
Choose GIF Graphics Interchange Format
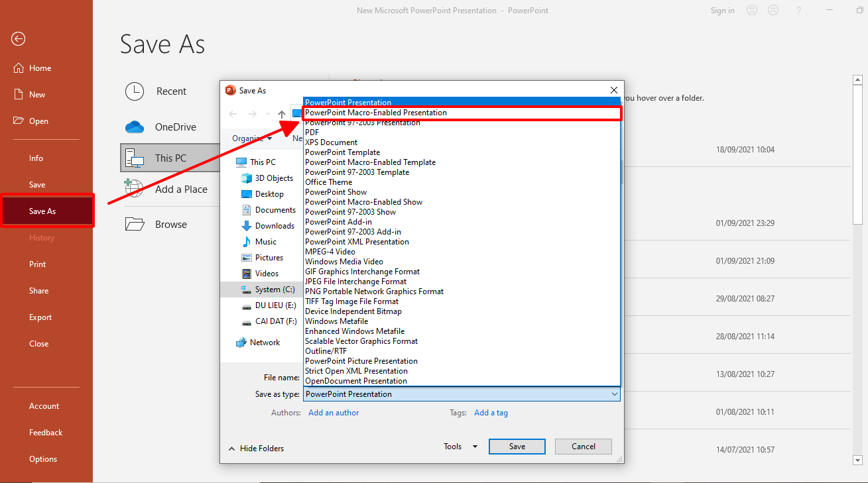462,272
